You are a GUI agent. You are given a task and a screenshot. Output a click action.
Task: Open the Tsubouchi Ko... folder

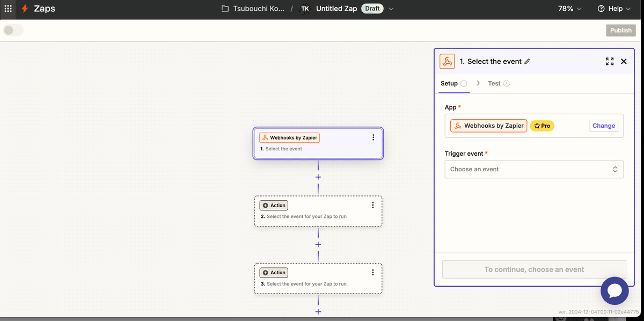click(x=253, y=9)
